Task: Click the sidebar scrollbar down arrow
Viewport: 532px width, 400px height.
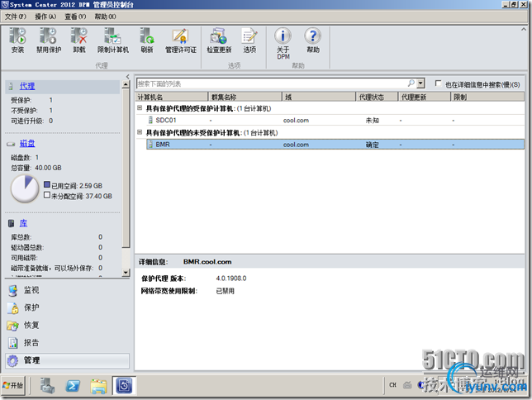Action: pos(126,273)
